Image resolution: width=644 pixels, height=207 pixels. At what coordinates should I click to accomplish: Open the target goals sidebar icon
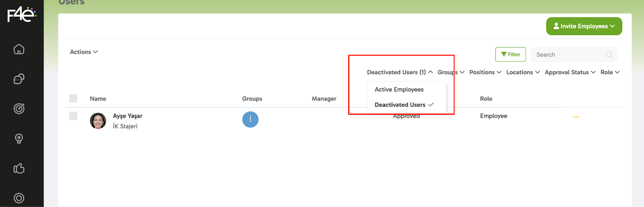19,109
